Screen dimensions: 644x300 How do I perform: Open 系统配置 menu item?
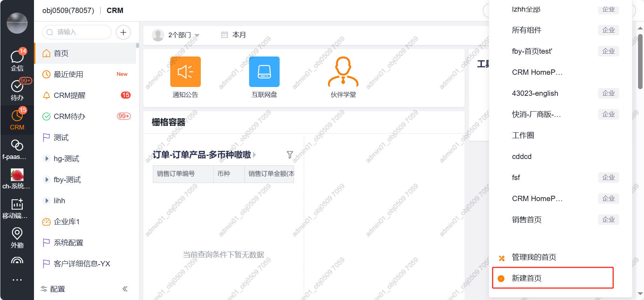85,243
